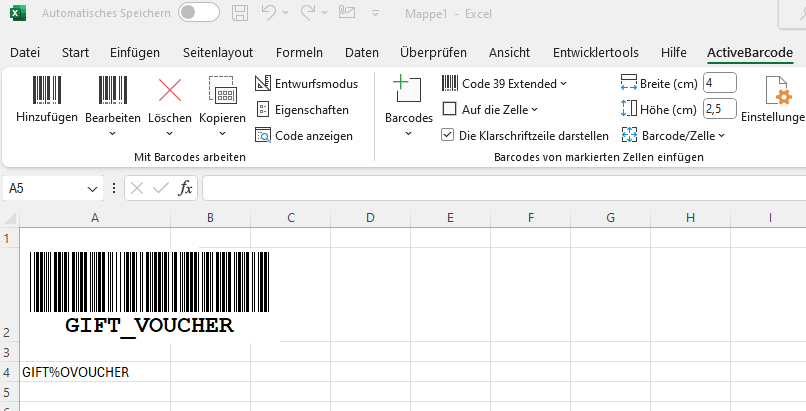Screen dimensions: 806x411
Task: Click the redo arrow icon
Action: [308, 12]
